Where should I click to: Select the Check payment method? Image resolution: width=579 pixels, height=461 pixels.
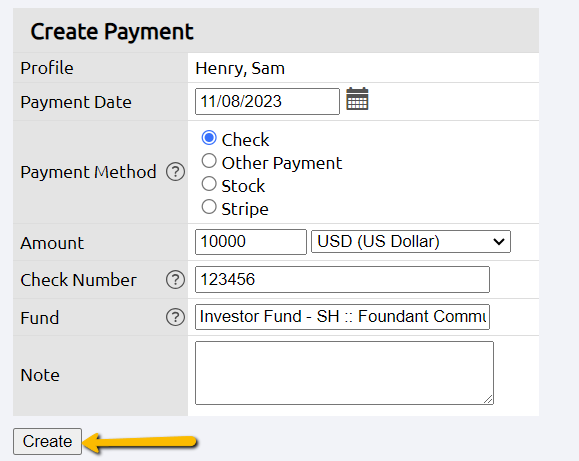209,138
